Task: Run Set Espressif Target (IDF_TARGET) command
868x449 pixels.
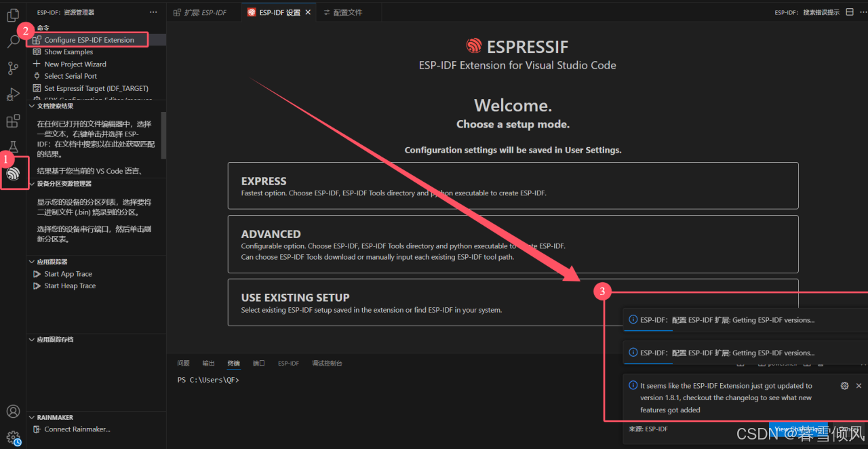Action: 96,88
